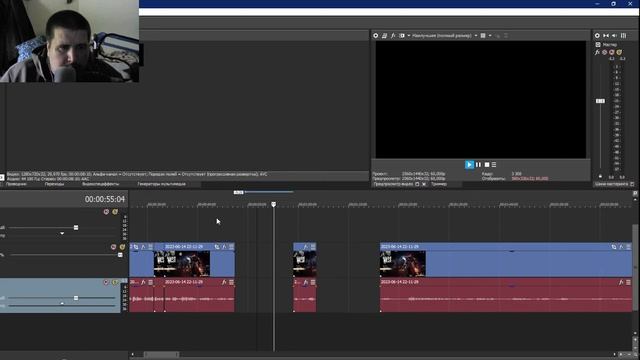The image size is (640, 360).
Task: Toggle preview on external monitor icon
Action: pyautogui.click(x=384, y=36)
